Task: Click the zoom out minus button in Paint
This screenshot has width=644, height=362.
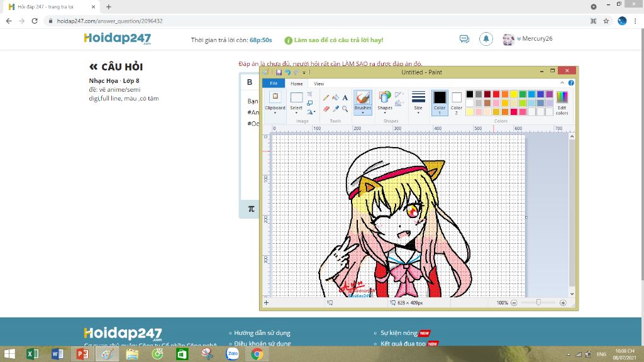Action: click(514, 303)
